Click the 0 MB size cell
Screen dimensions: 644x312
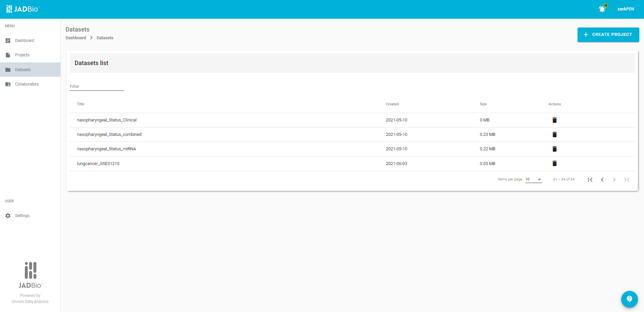(x=484, y=120)
